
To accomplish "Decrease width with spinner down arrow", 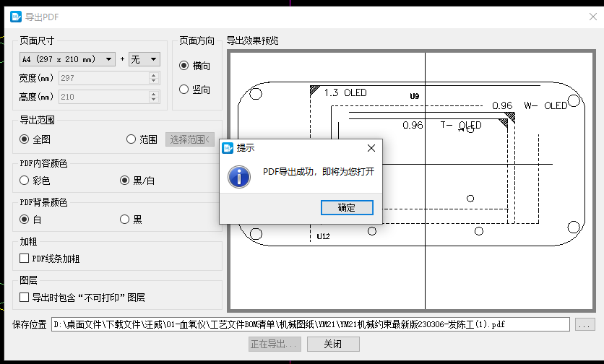I will point(154,81).
